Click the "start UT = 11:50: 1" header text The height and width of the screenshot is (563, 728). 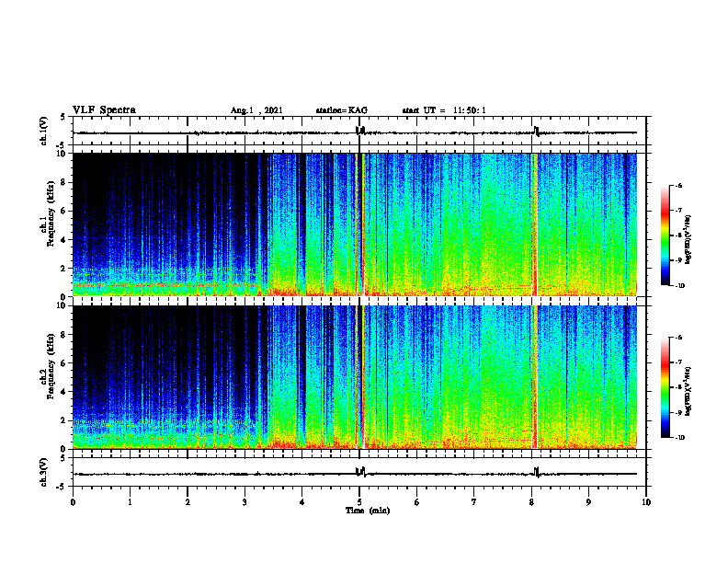[444, 110]
